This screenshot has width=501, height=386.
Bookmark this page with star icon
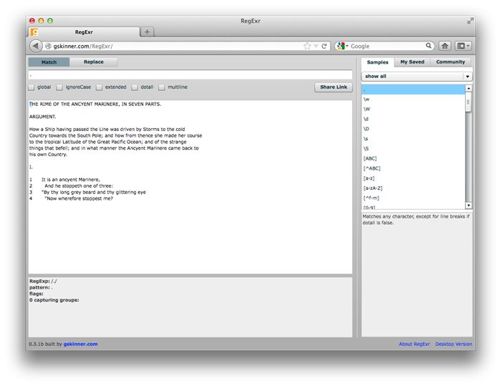click(307, 46)
